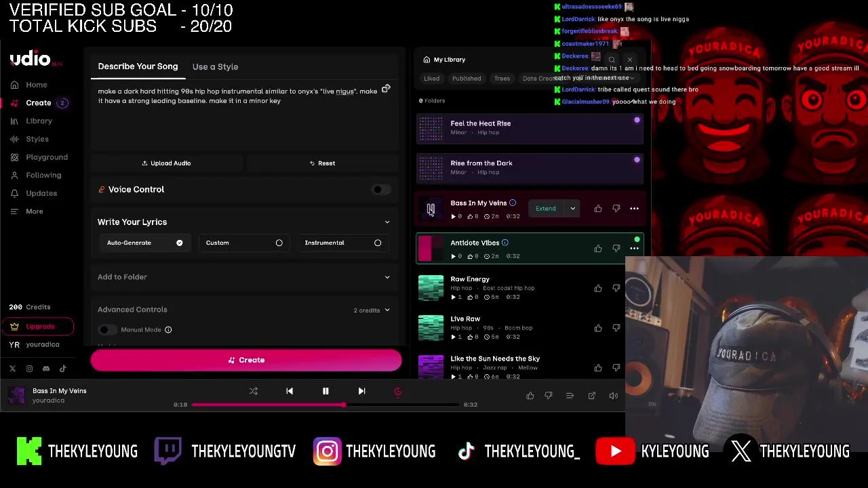Search the library with magnifier icon
The image size is (868, 488).
click(612, 60)
